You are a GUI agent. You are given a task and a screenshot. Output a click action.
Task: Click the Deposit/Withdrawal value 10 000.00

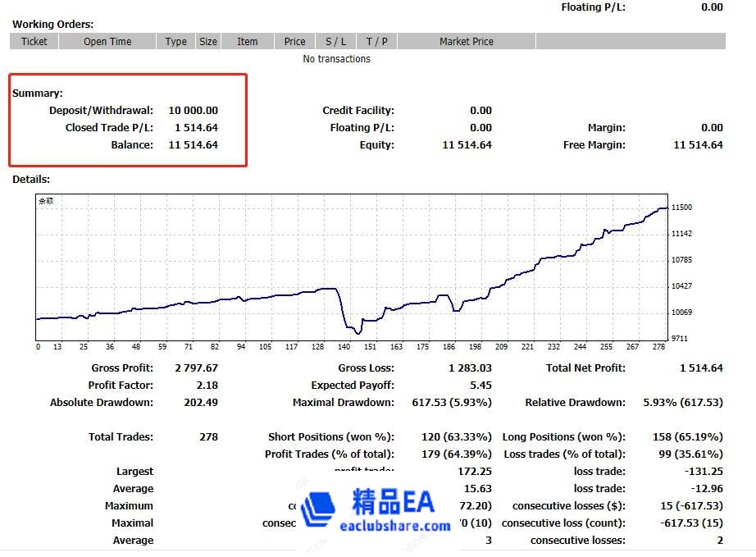click(194, 111)
